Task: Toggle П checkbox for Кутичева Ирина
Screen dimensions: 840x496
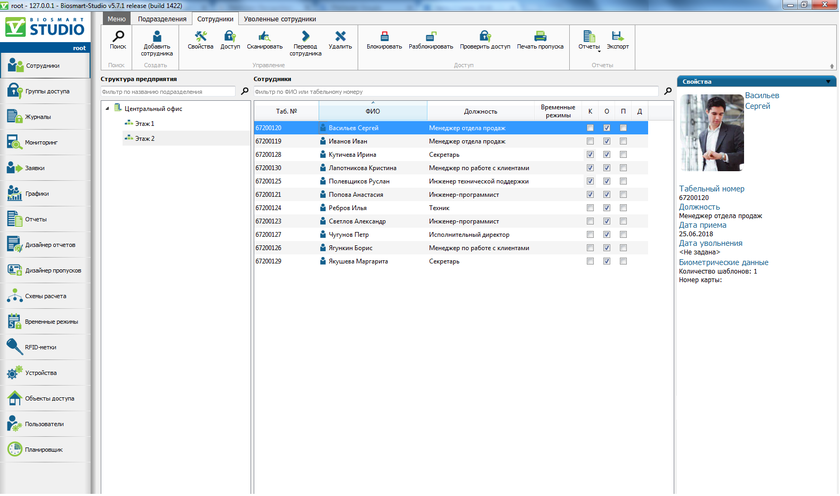Action: tap(623, 155)
